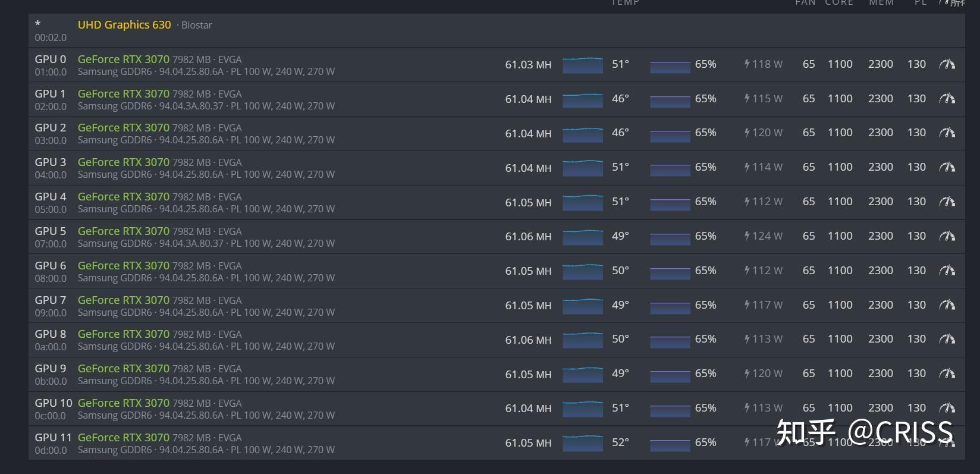Click the 2300 memory clock value for GPU 4
The width and height of the screenshot is (980, 474).
coord(880,202)
